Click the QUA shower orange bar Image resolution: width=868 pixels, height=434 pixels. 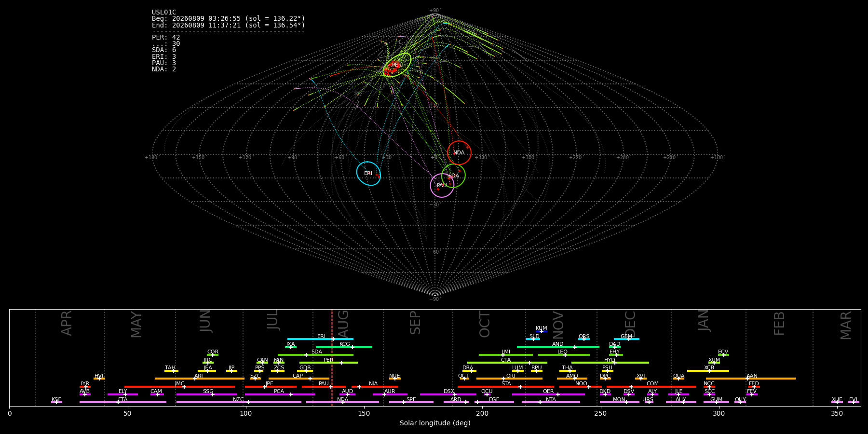(x=678, y=379)
